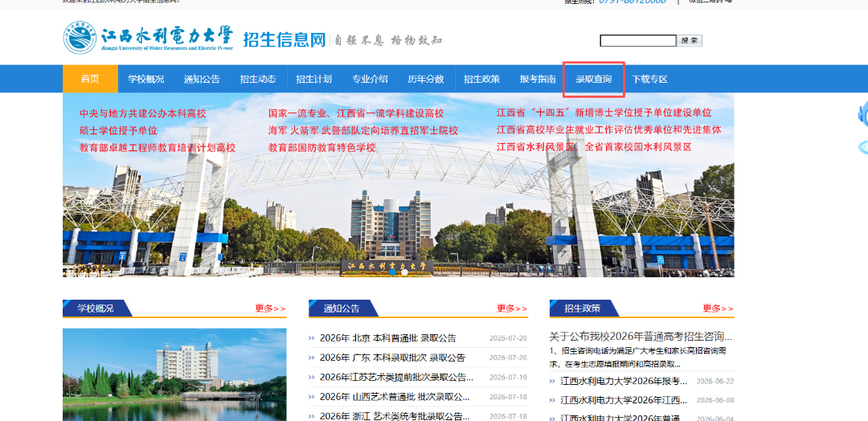This screenshot has height=421, width=868.
Task: Open 关于公布我校2026年普通高考招生咨询 article
Action: coord(641,337)
